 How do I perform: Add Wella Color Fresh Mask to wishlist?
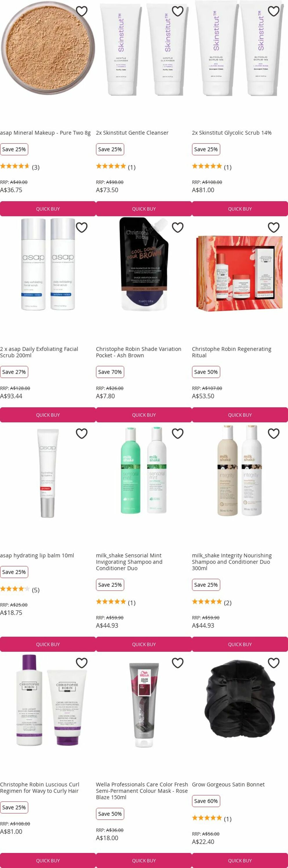[178, 663]
